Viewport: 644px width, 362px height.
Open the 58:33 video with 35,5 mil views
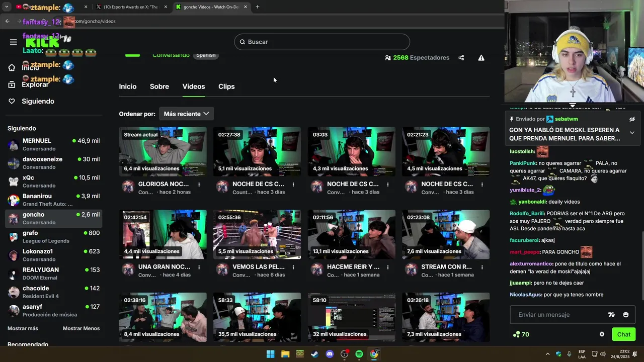(x=257, y=317)
